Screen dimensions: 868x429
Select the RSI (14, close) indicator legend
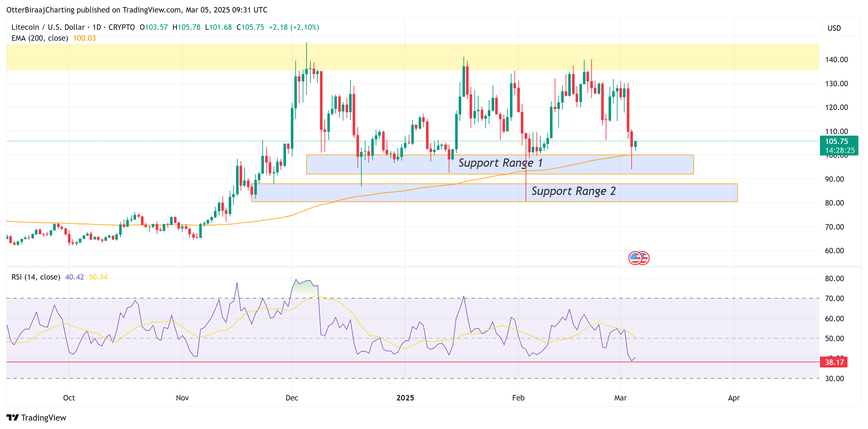pos(36,277)
